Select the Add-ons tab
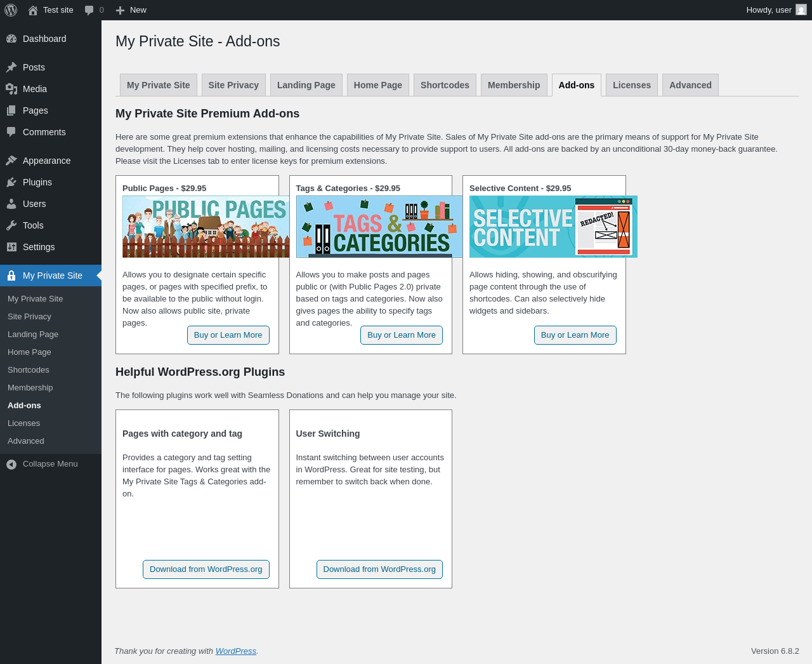 click(x=577, y=85)
